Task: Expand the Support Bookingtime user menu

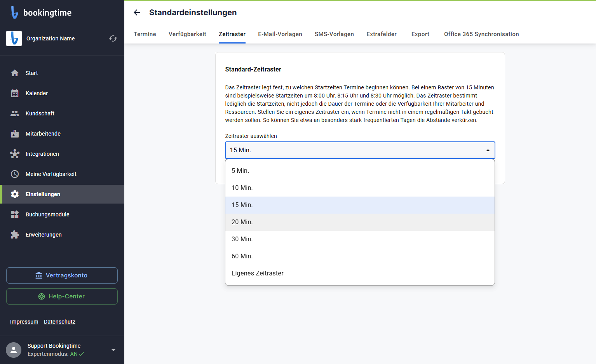Action: [113, 350]
